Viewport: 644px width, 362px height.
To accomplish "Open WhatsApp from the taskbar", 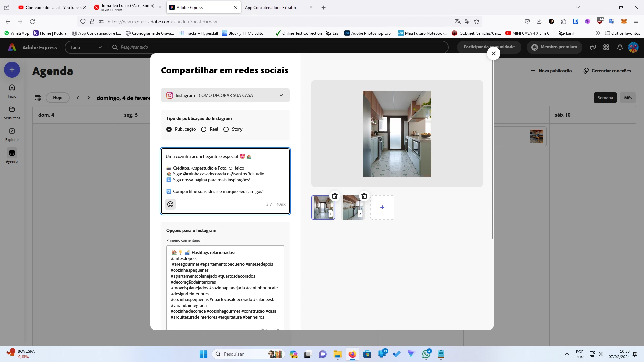I will click(426, 354).
